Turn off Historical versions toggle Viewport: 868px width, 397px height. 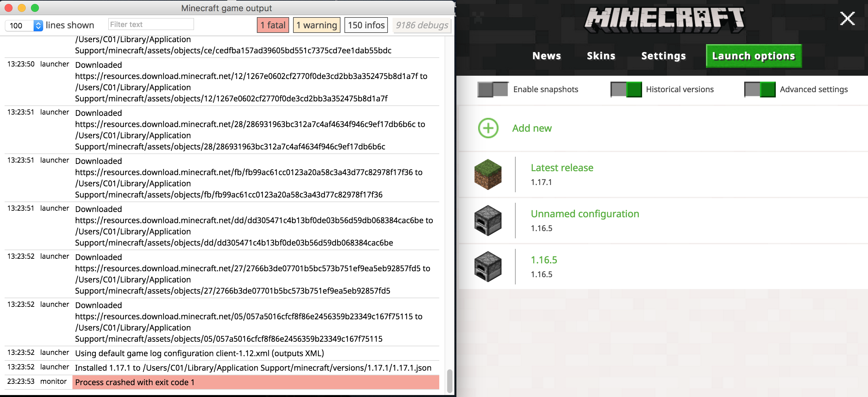point(626,89)
